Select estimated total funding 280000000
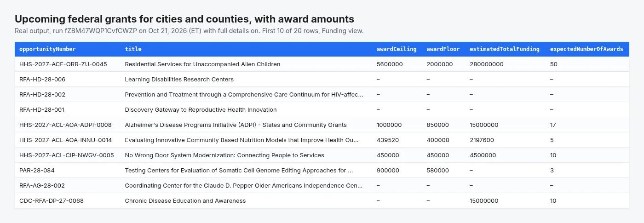Screen dimensions: 644x223 click(487, 64)
